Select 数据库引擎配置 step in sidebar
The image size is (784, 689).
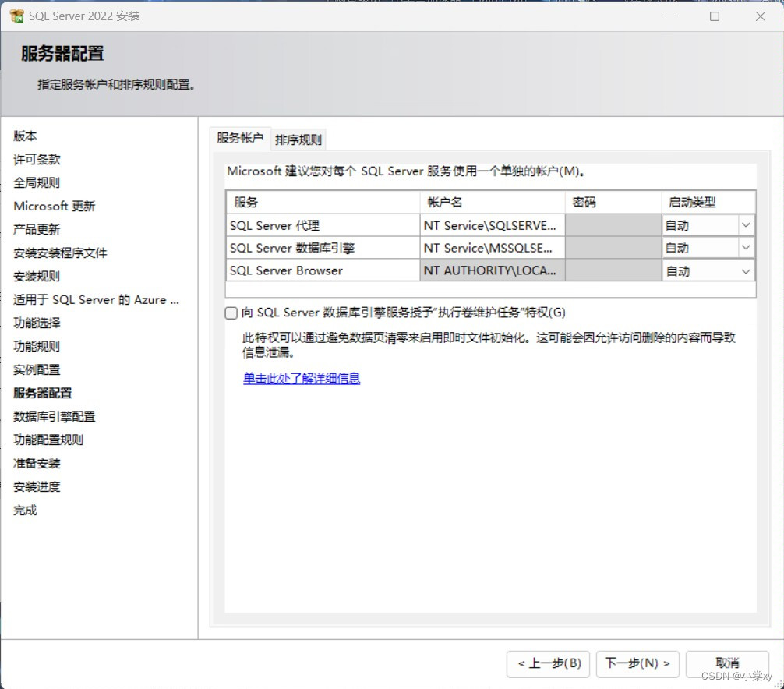coord(54,416)
